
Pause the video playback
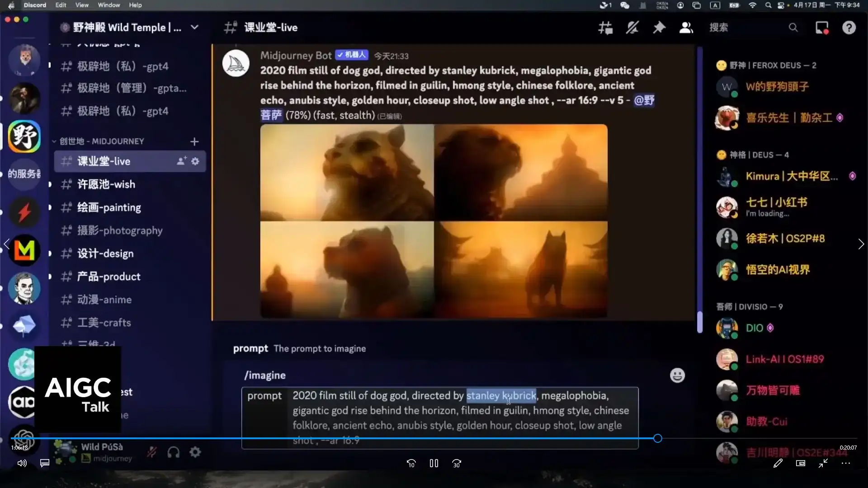[x=434, y=463]
